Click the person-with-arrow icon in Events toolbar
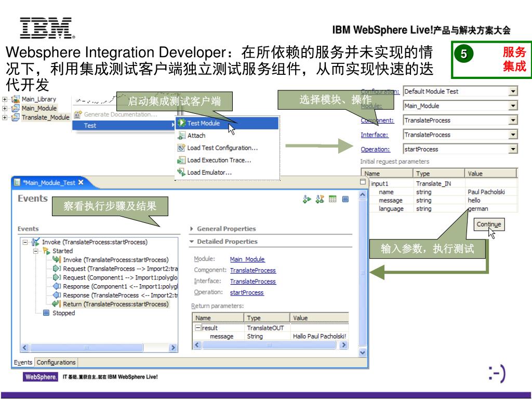 (x=320, y=199)
